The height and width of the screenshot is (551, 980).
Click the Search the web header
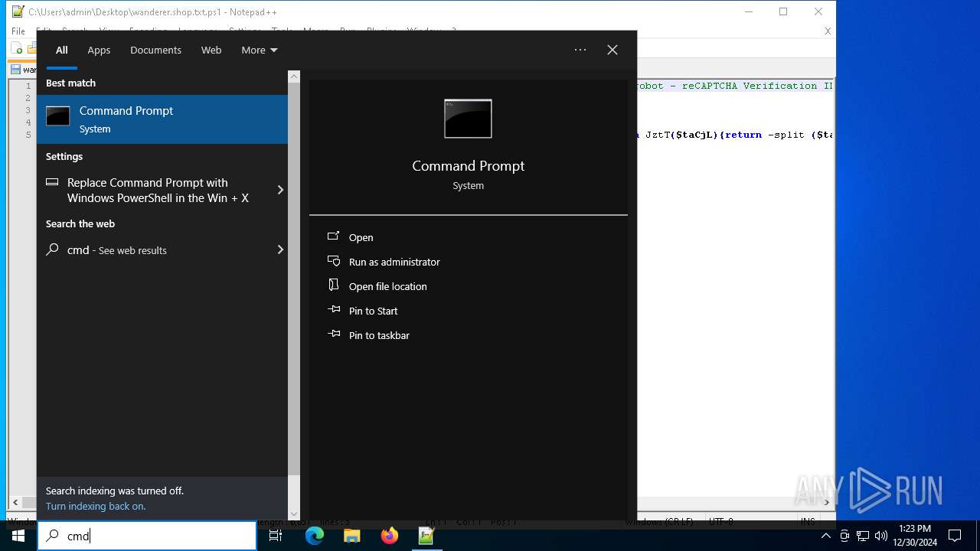(x=80, y=223)
